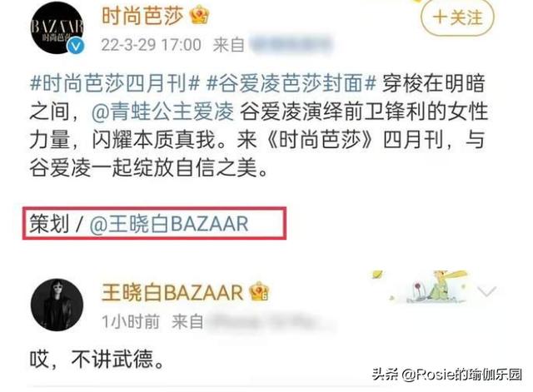This screenshot has width=533, height=392.
Task: Open the @青蛙公主爱凌 mention
Action: 162,112
